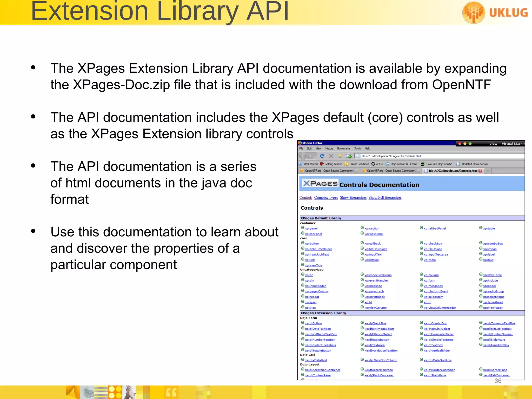This screenshot has height=399, width=532.
Task: Click the Show Hierarchies link
Action: [353, 198]
